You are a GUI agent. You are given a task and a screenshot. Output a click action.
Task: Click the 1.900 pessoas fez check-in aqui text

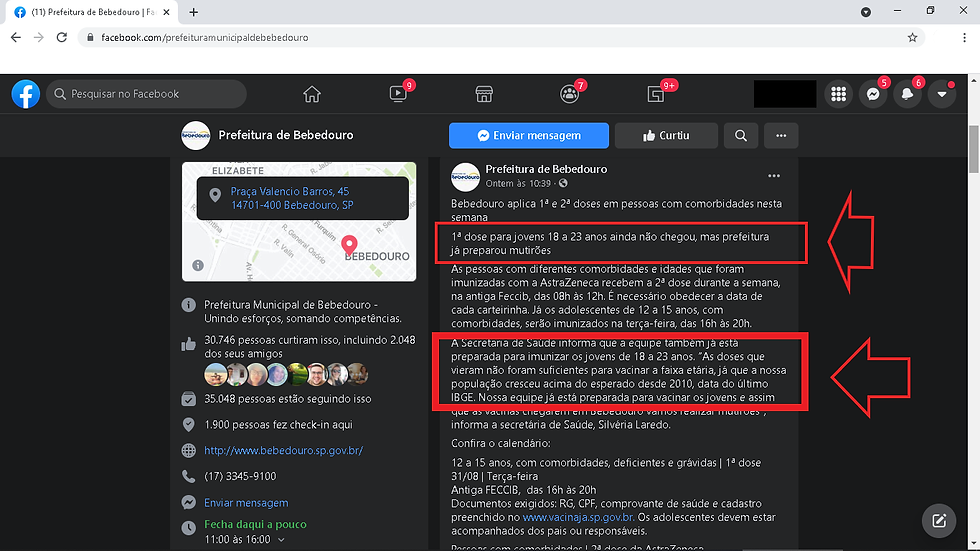(x=278, y=425)
